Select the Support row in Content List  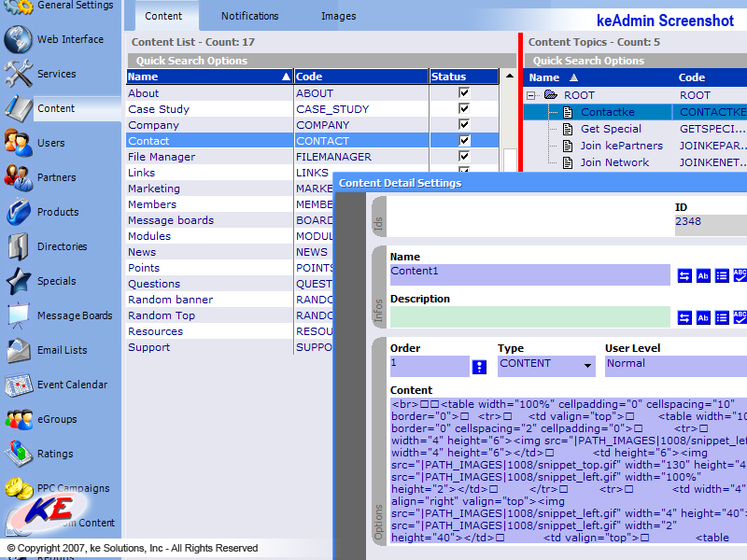click(230, 347)
